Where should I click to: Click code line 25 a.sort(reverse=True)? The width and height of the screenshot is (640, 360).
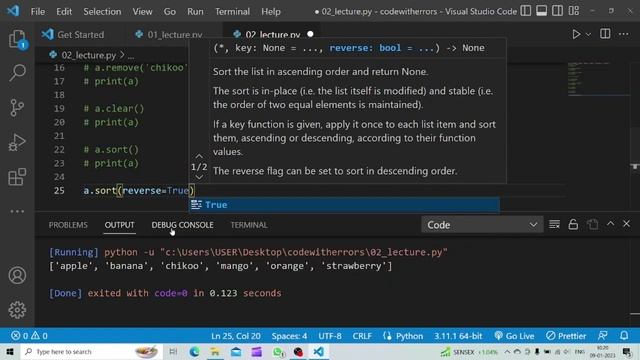pyautogui.click(x=139, y=191)
